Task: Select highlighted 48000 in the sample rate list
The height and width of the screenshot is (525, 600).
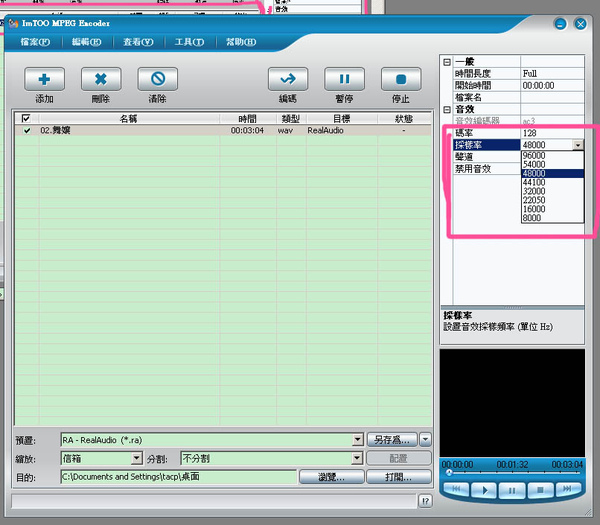Action: [553, 173]
